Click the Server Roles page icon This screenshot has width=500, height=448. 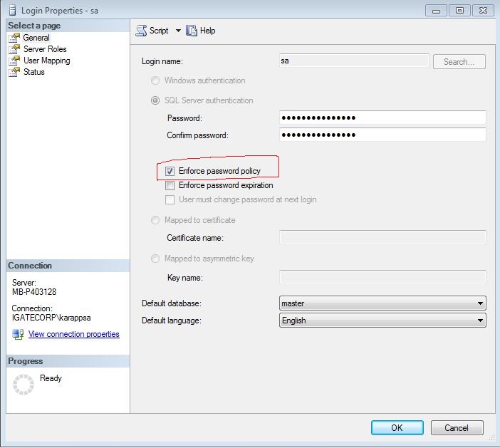click(14, 49)
